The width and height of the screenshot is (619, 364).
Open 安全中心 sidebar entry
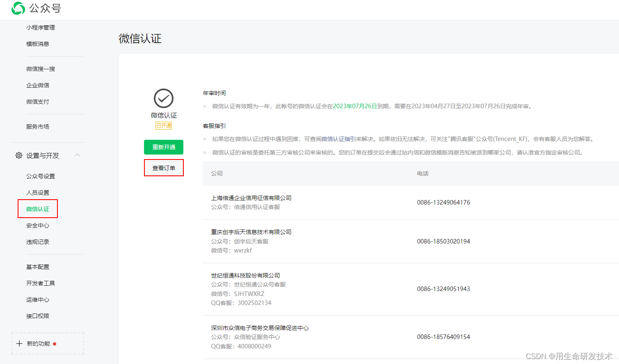38,225
